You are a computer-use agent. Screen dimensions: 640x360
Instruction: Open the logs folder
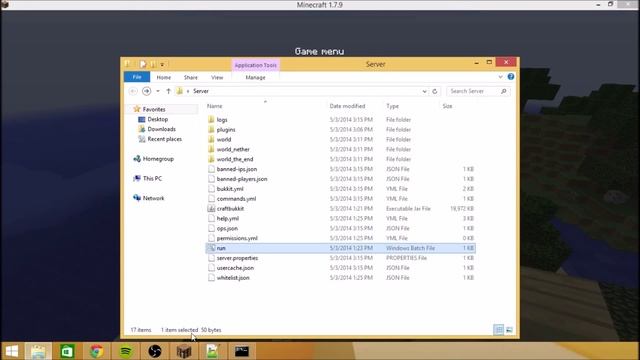pyautogui.click(x=222, y=120)
